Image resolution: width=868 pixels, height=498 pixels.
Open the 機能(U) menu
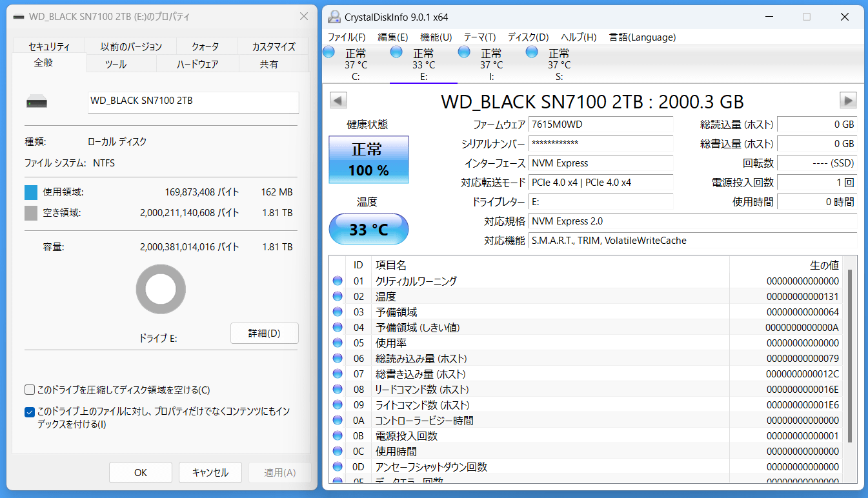pos(436,37)
